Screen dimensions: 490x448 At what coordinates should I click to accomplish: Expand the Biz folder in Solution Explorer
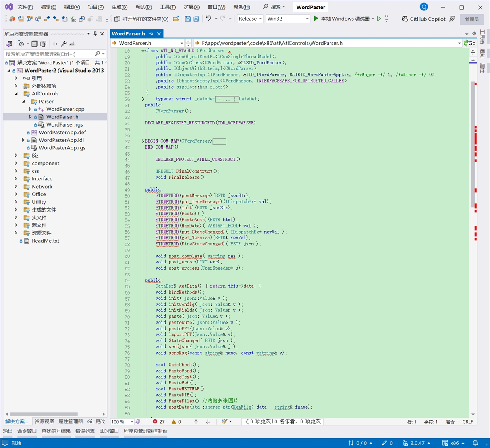point(16,156)
